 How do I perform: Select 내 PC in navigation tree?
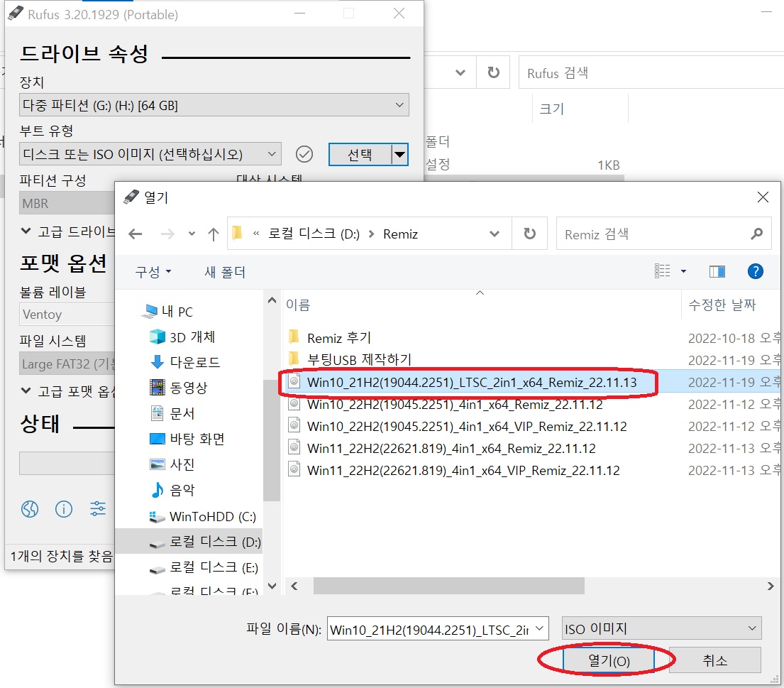(x=167, y=311)
